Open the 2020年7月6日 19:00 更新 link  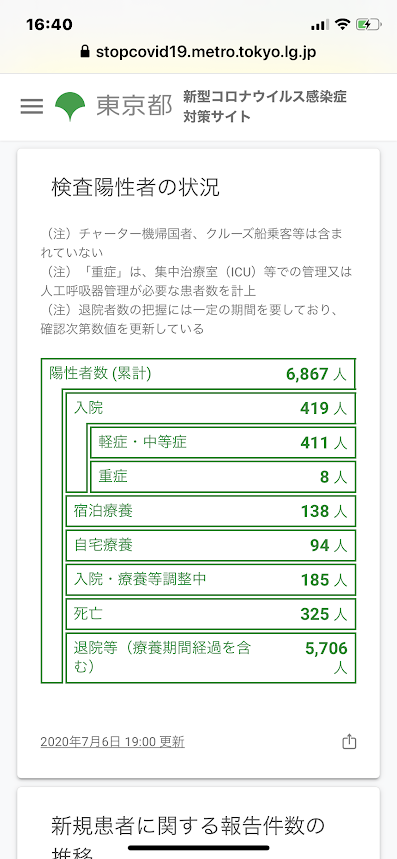112,742
